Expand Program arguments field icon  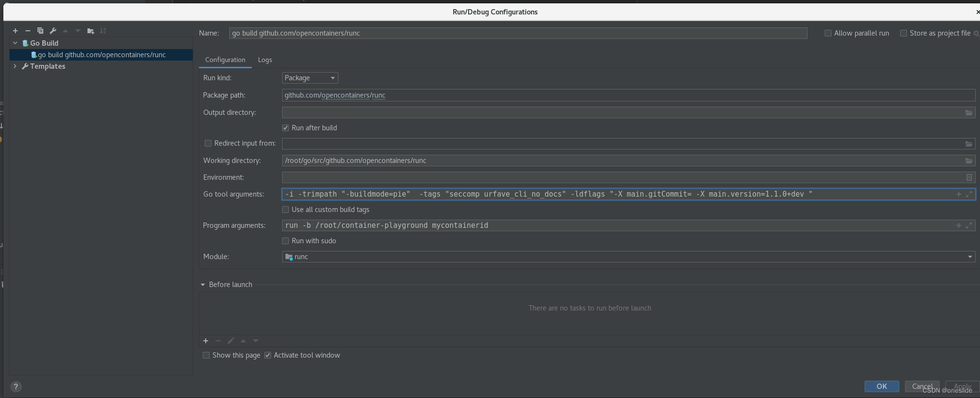(969, 225)
